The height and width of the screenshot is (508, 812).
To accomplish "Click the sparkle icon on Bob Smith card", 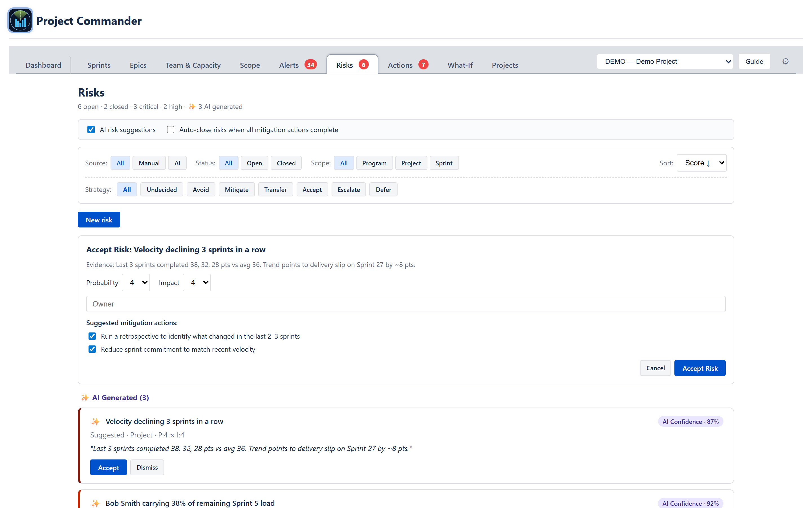I will coord(96,503).
